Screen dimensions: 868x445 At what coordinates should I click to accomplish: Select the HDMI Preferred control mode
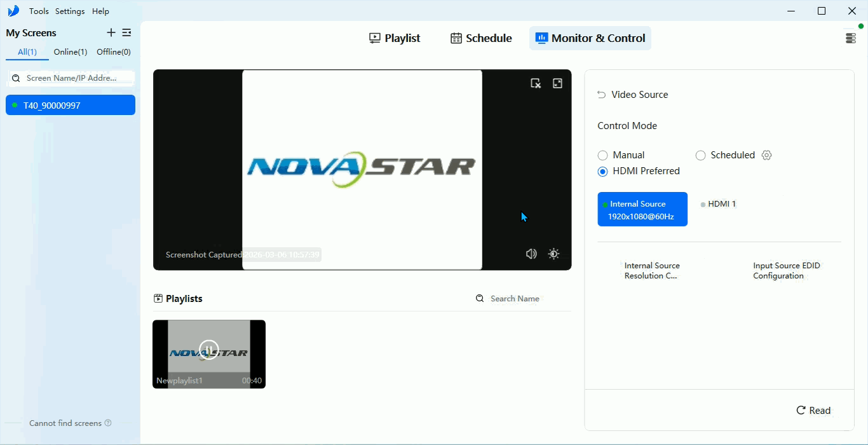click(x=602, y=171)
